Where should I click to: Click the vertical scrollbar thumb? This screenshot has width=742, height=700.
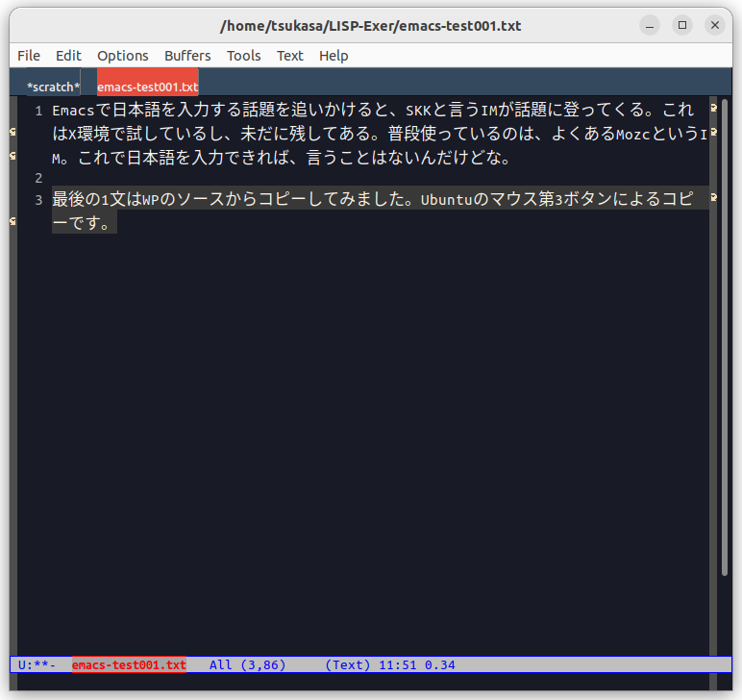(x=725, y=337)
